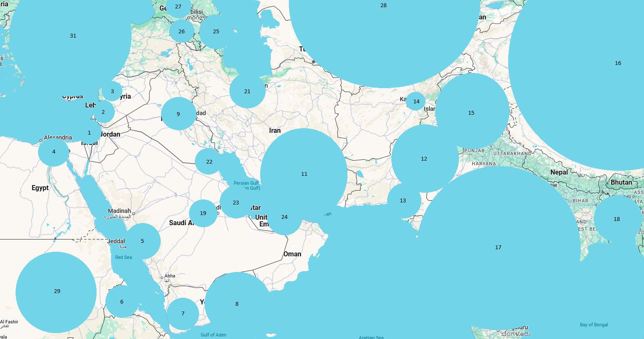Select the bubble numbered 9

(178, 114)
